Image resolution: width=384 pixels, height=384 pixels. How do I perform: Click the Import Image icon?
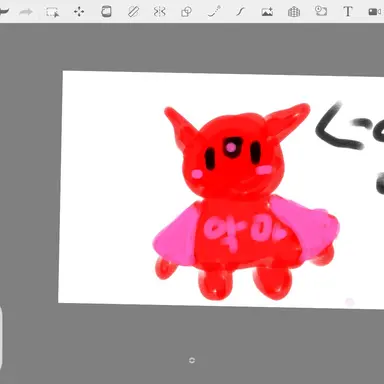click(x=267, y=12)
